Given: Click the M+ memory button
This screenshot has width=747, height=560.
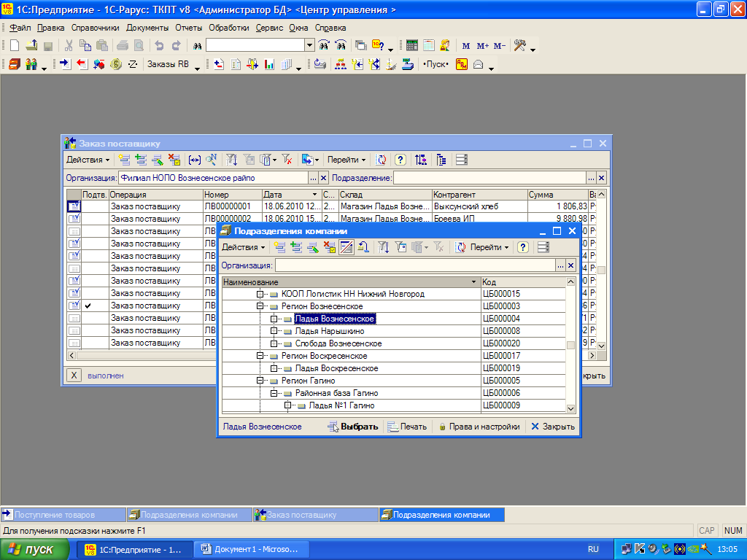Looking at the screenshot, I should click(483, 46).
